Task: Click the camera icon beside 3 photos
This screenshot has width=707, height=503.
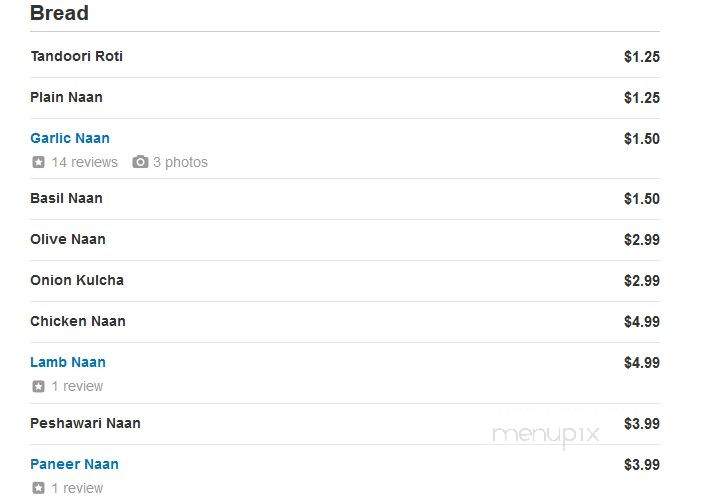Action: [x=140, y=162]
